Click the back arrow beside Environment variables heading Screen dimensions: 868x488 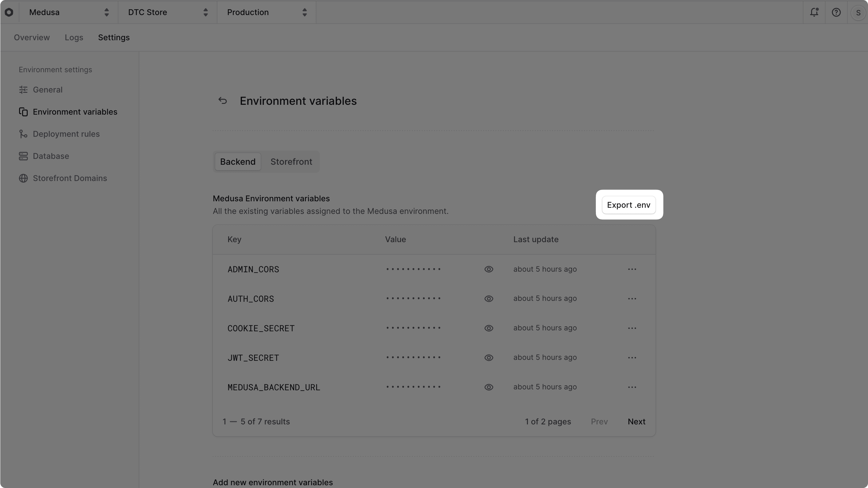223,100
